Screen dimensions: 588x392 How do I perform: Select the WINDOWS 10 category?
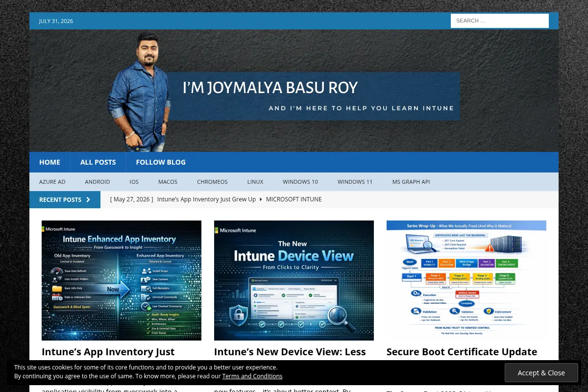[x=300, y=182]
